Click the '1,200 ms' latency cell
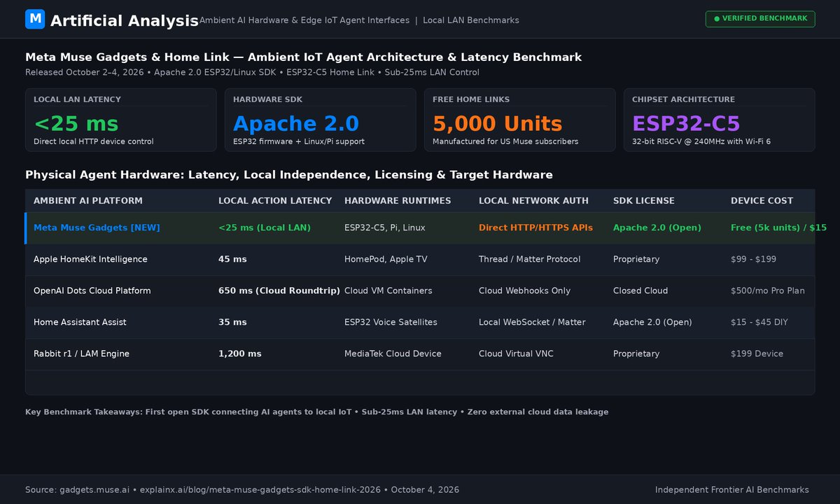The width and height of the screenshot is (840, 504). tap(240, 353)
